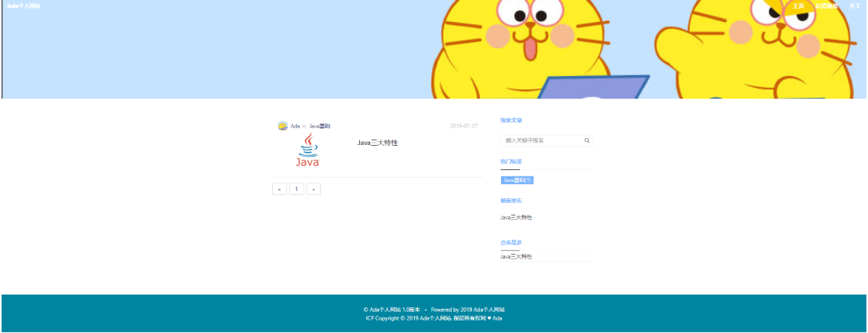Click the magnifier search icon
The width and height of the screenshot is (868, 333).
pyautogui.click(x=587, y=140)
